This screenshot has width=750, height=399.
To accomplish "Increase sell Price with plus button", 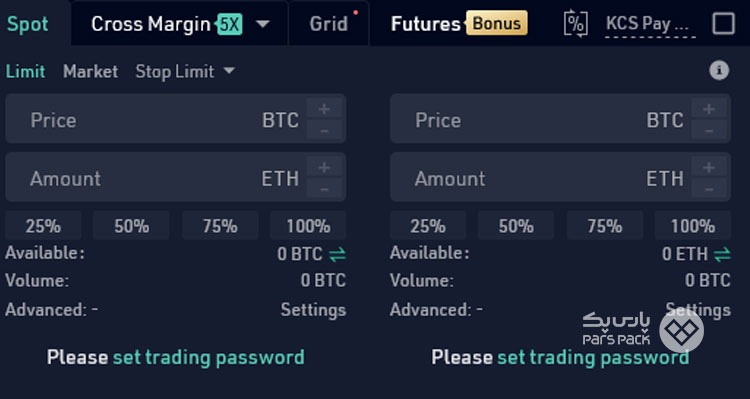I will pyautogui.click(x=709, y=109).
